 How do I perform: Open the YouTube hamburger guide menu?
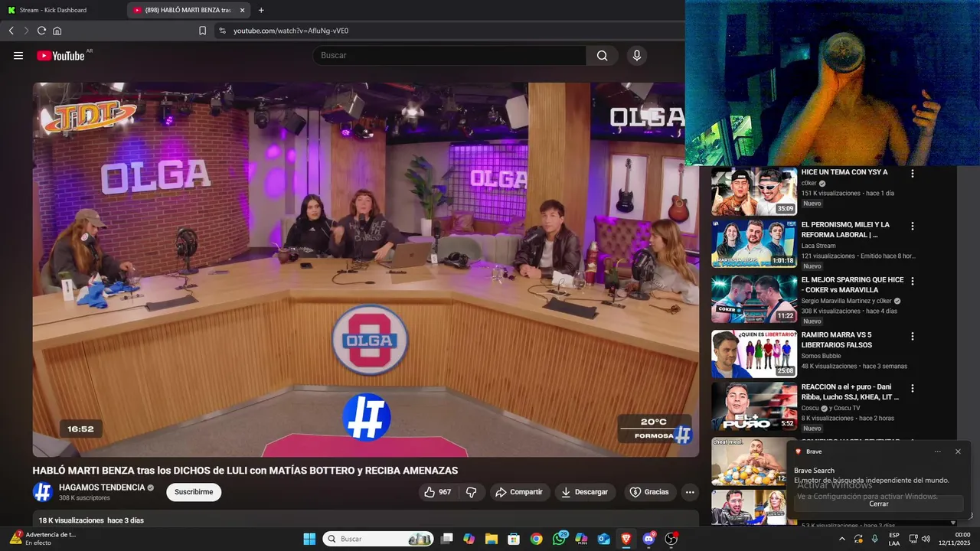(x=18, y=55)
